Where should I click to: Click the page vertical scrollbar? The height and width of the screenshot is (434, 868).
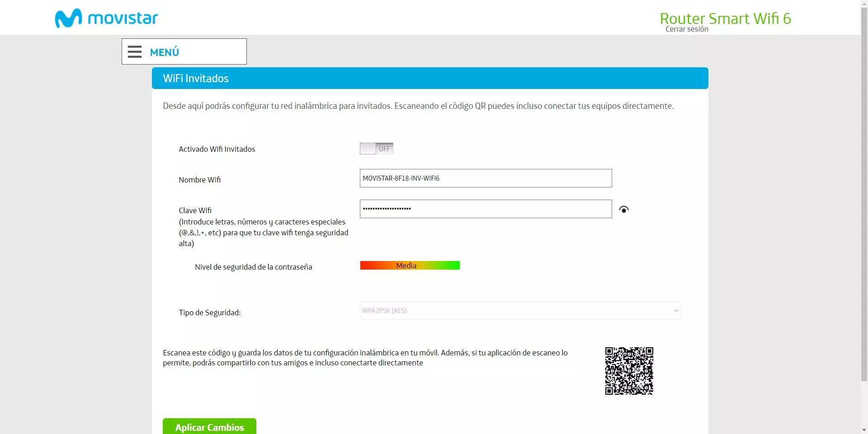tap(864, 194)
